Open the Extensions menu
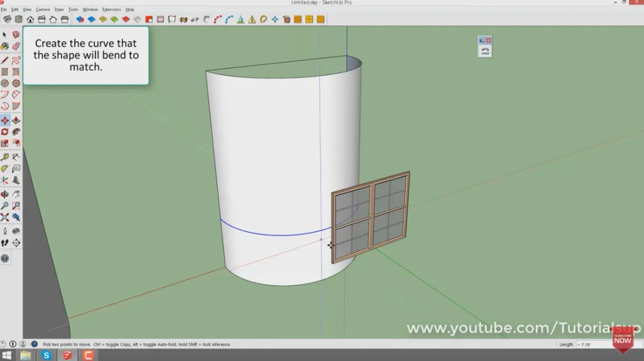Image resolution: width=644 pixels, height=361 pixels. pyautogui.click(x=111, y=10)
